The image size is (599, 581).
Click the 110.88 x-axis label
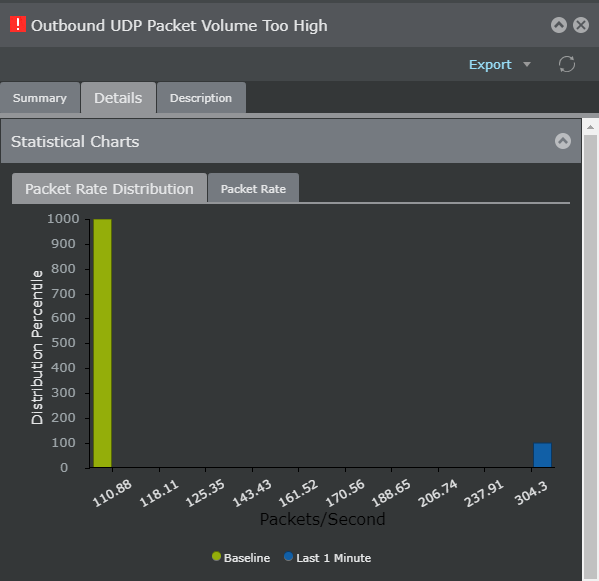[112, 493]
